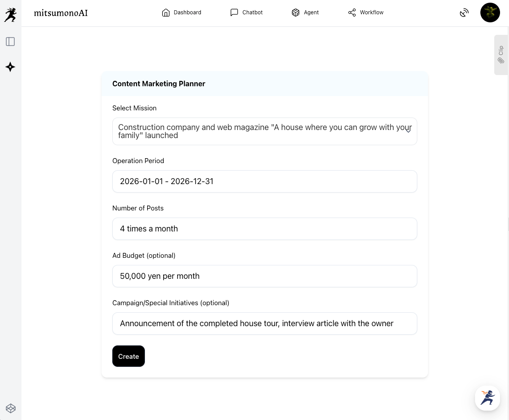The image size is (509, 420).
Task: Open the Workflow menu item
Action: point(371,13)
